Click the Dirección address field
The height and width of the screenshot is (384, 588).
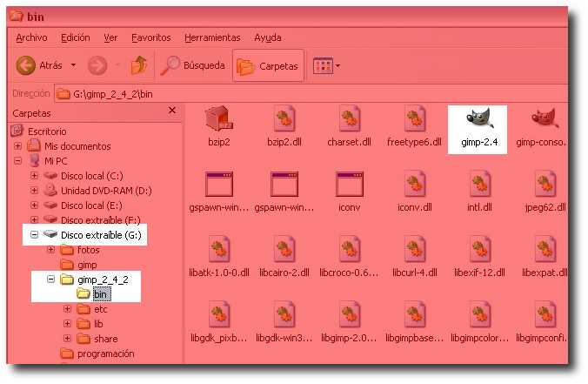311,93
